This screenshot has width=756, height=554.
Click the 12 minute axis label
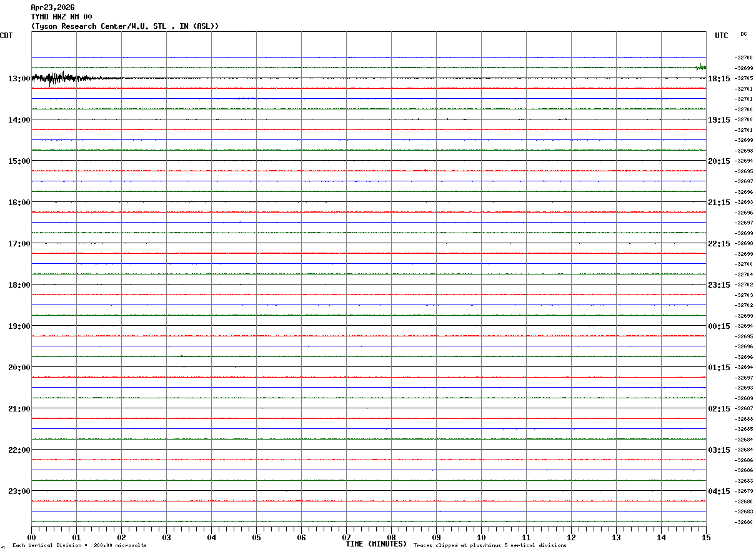pos(572,538)
